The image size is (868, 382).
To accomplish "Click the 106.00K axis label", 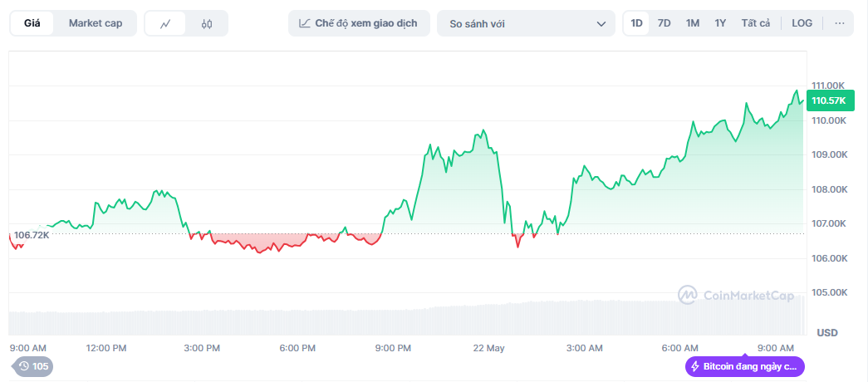I will click(x=829, y=258).
